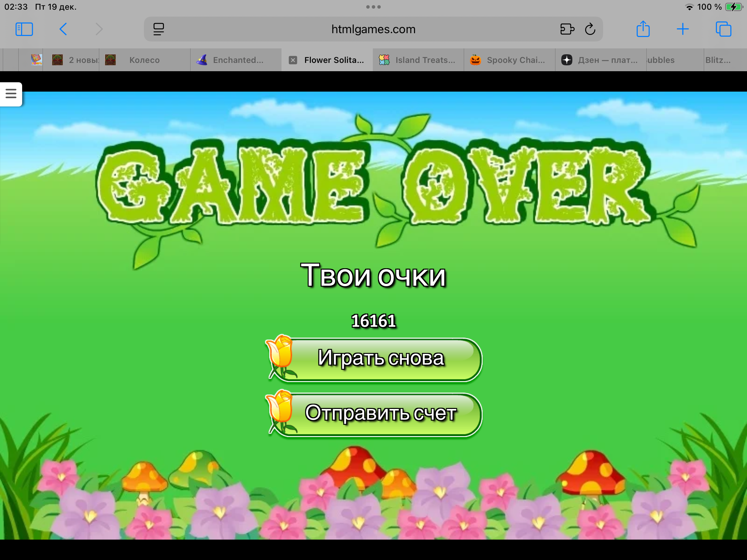Open the page reader menu icon
Screen dimensions: 747x560
pyautogui.click(x=158, y=29)
